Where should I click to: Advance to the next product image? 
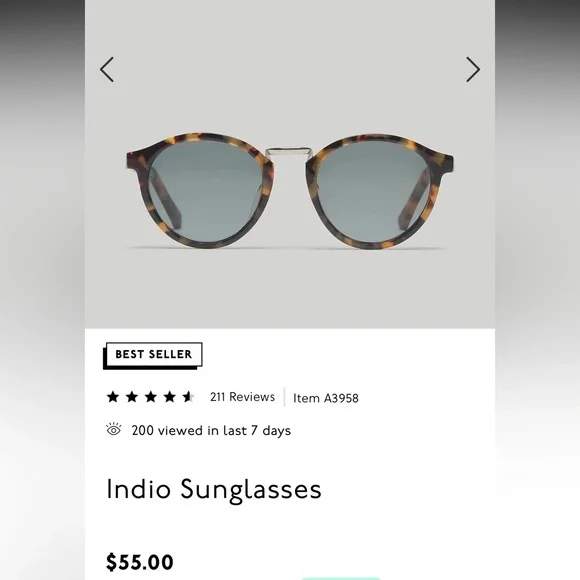(473, 69)
